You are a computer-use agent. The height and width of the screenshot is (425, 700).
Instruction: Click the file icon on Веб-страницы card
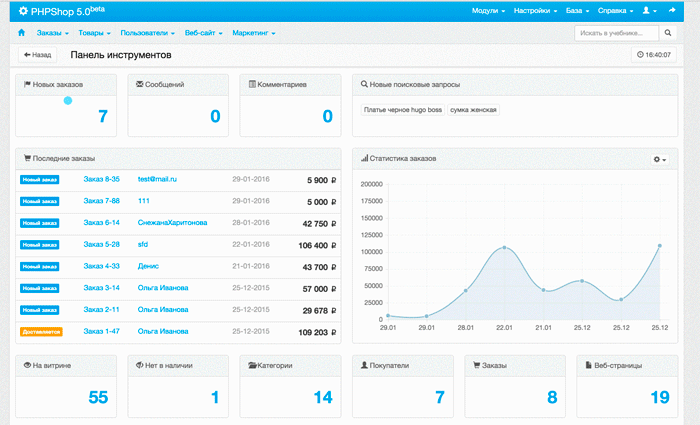(588, 365)
